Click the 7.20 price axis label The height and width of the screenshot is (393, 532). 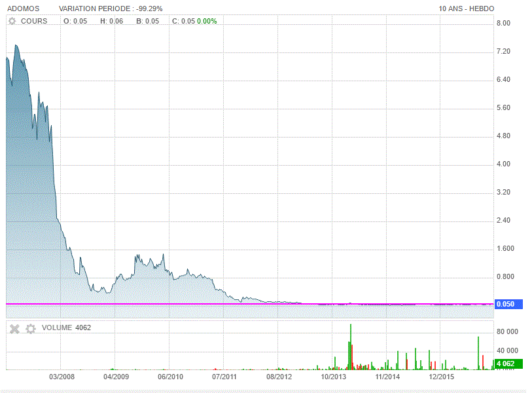pyautogui.click(x=503, y=51)
